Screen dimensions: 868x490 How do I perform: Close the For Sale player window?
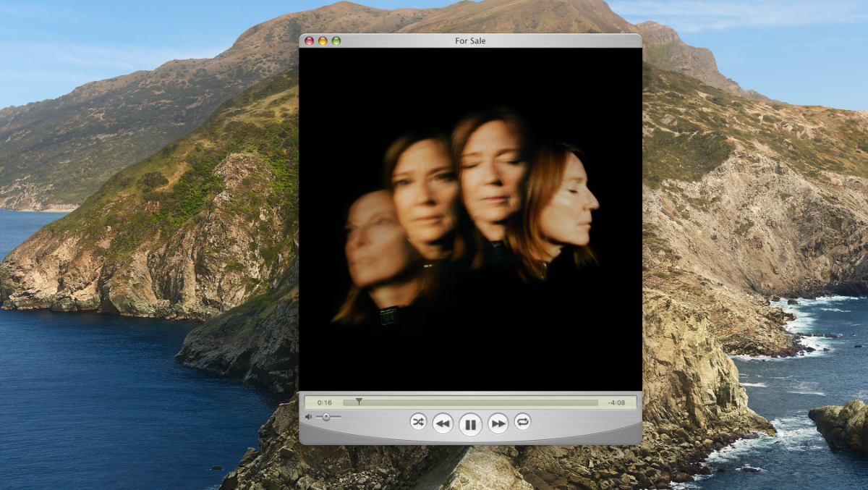[310, 41]
